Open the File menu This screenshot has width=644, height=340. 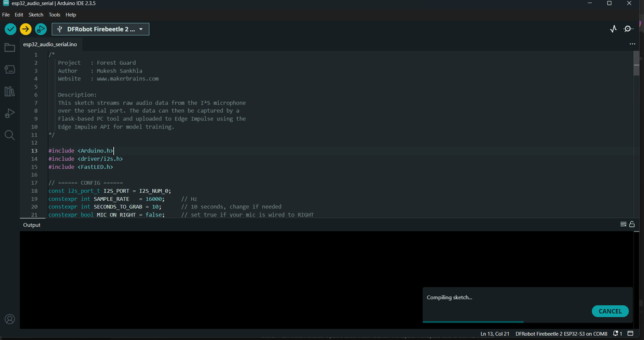click(x=6, y=15)
